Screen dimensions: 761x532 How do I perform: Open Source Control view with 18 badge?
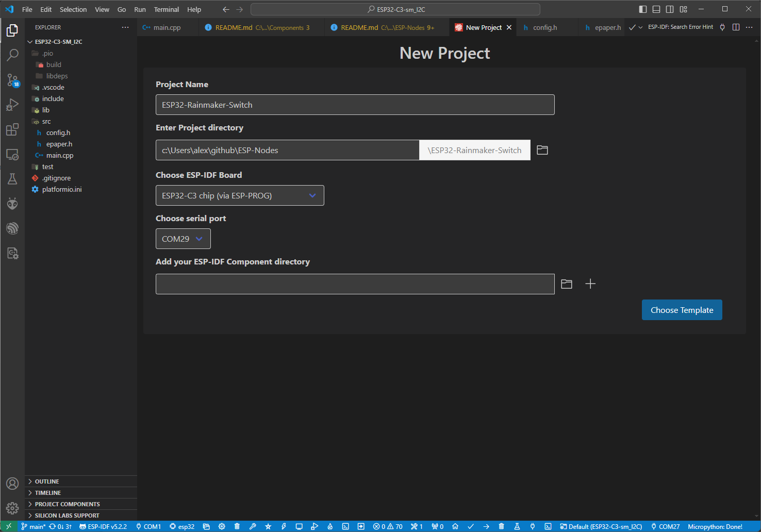[12, 80]
